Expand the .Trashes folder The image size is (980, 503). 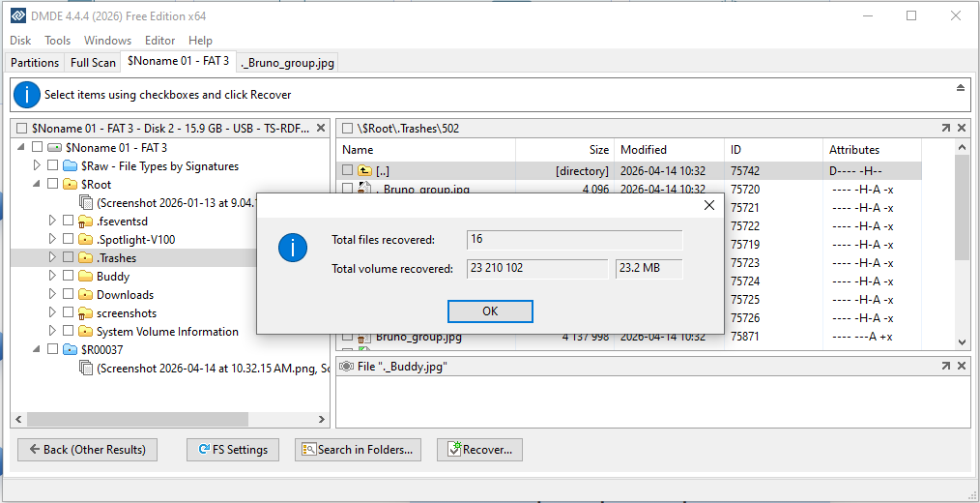point(52,257)
